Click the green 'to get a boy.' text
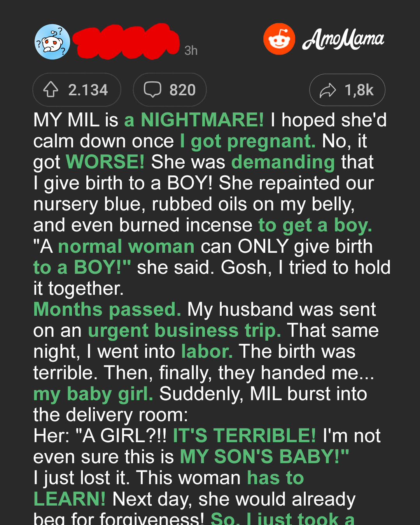Image resolution: width=420 pixels, height=525 pixels. point(315,226)
